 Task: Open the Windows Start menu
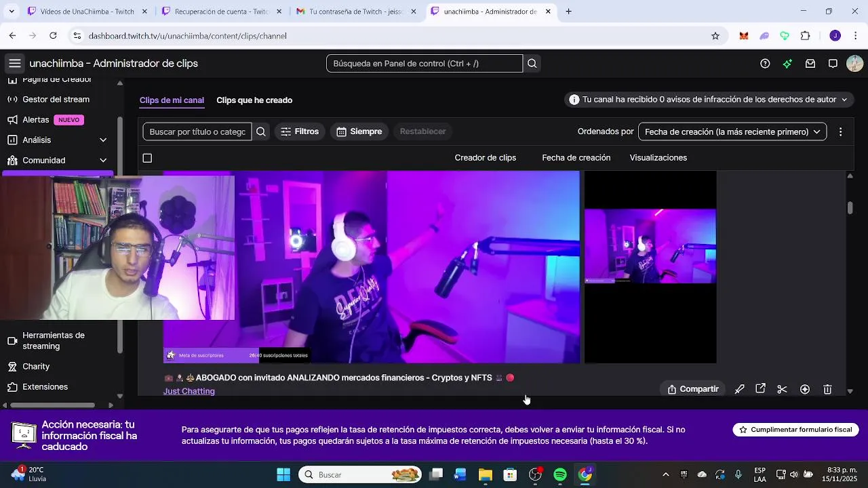pyautogui.click(x=283, y=474)
